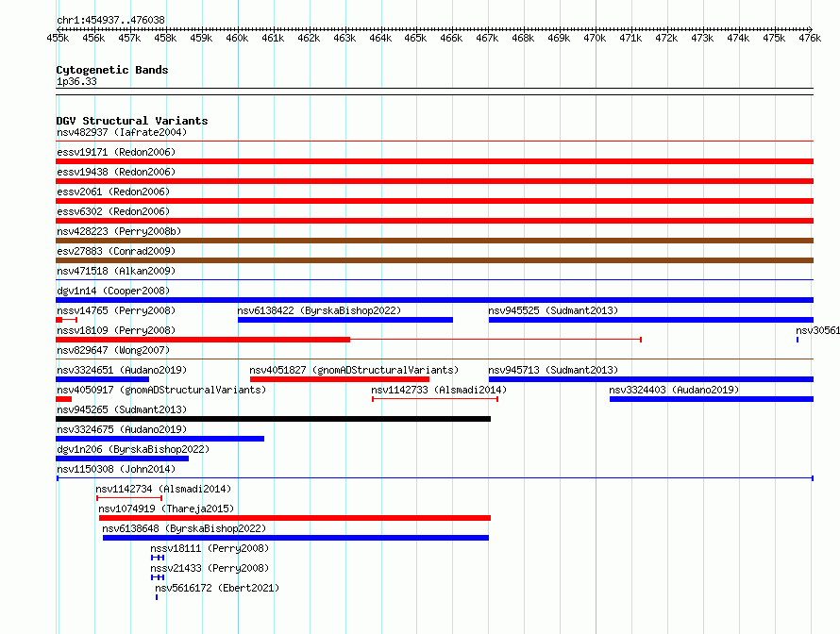Click the chr1:454937..476038 region label
Image resolution: width=840 pixels, height=634 pixels.
coord(110,20)
